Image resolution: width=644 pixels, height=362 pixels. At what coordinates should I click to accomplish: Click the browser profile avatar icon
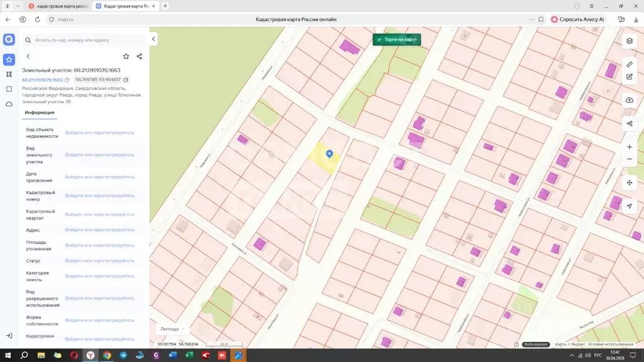pyautogui.click(x=577, y=6)
